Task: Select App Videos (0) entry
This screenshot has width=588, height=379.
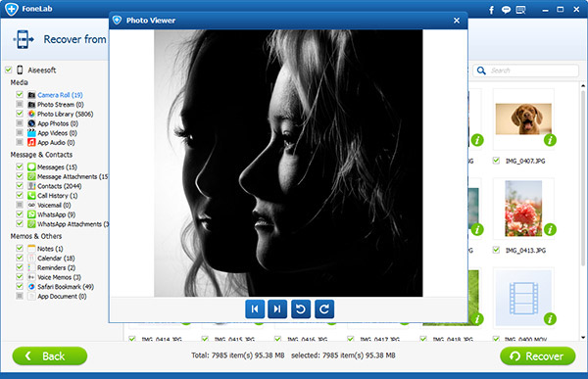Action: coord(57,133)
